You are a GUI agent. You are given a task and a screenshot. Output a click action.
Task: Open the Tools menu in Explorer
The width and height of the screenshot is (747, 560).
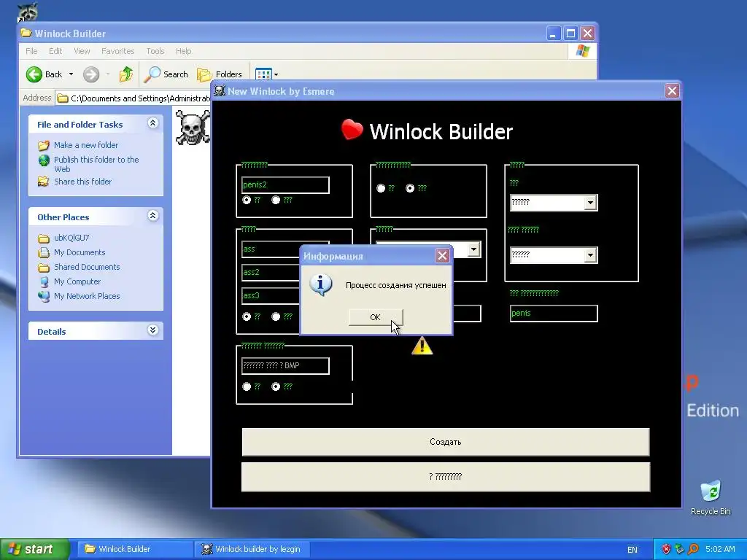pos(155,51)
